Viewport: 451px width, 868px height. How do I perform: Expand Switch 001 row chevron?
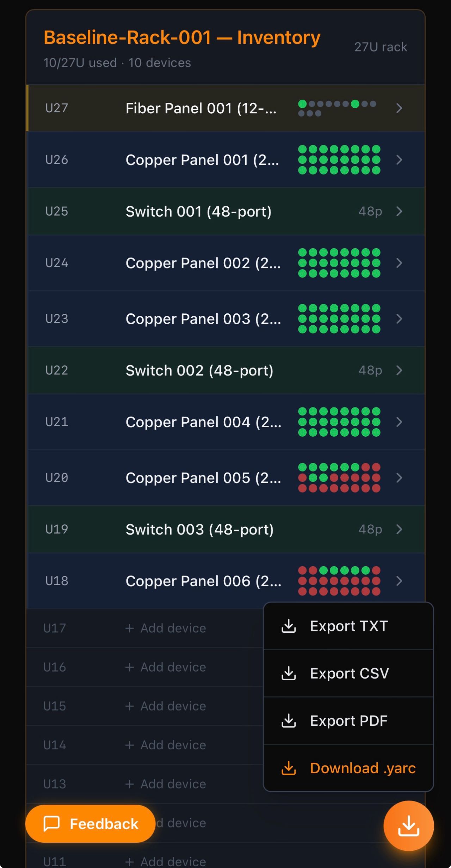(399, 211)
